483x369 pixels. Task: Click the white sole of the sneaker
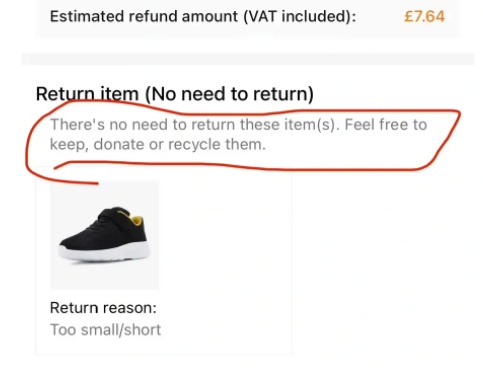(x=103, y=254)
